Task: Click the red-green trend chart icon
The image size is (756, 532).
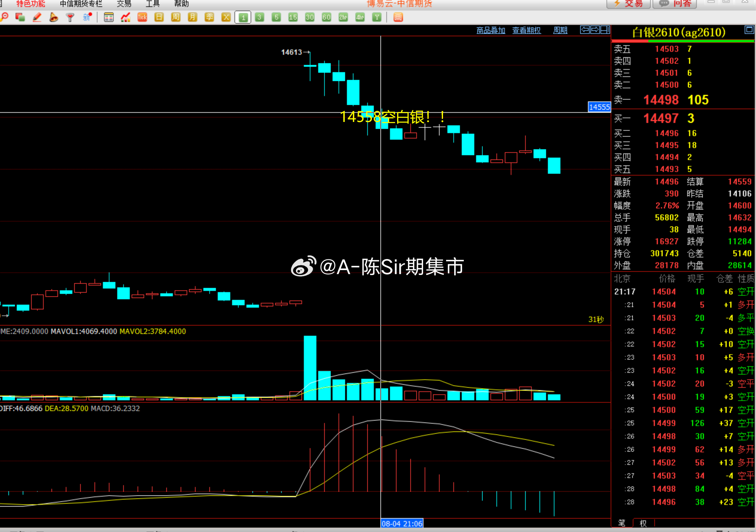Action: [x=126, y=17]
